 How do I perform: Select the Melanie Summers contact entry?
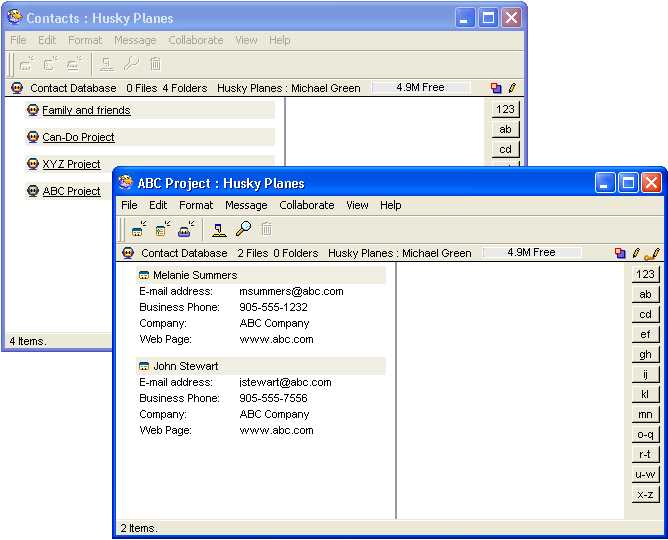195,275
